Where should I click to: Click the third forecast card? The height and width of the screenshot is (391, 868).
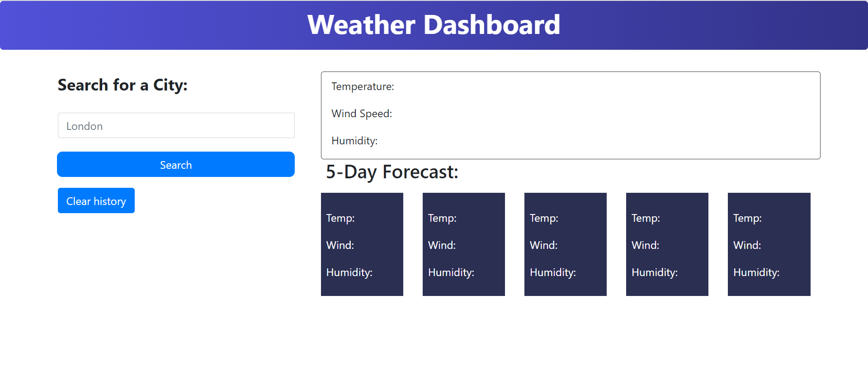click(x=565, y=244)
